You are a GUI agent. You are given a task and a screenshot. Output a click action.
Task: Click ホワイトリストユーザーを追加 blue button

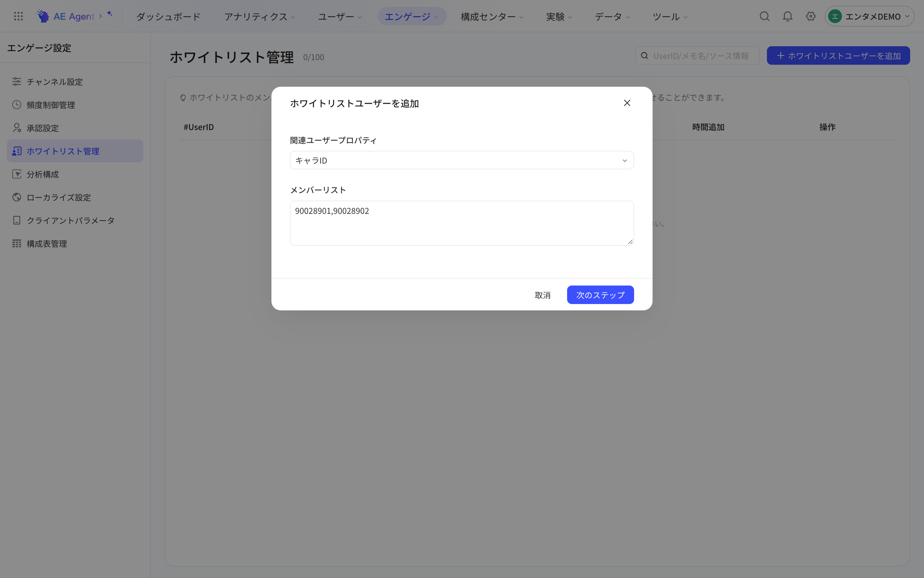(838, 56)
